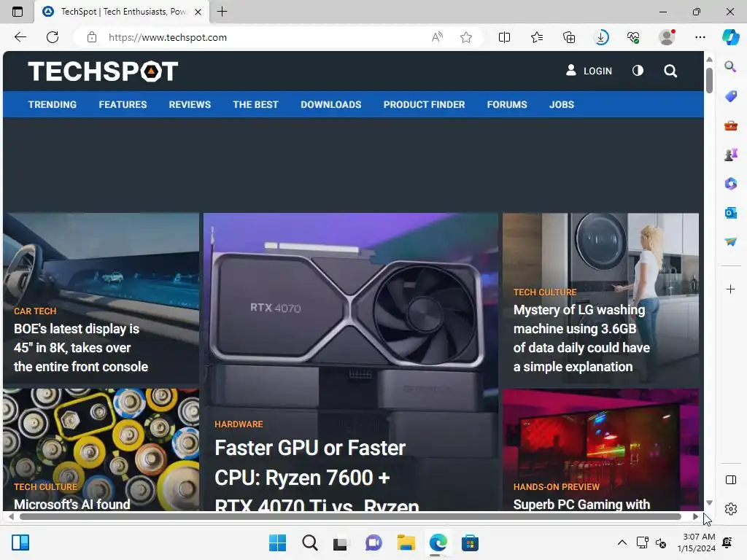Open Microsoft's AI found article
The image size is (747, 560).
[x=71, y=504]
